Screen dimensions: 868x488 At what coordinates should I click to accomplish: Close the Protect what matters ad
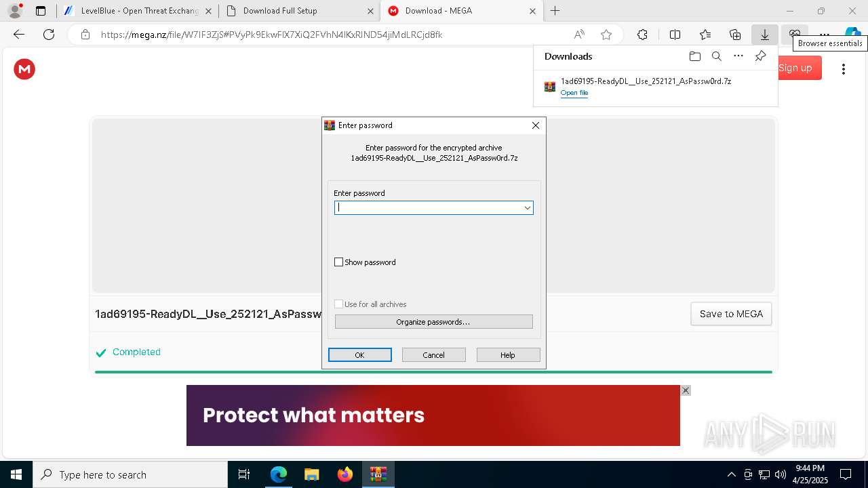click(686, 390)
